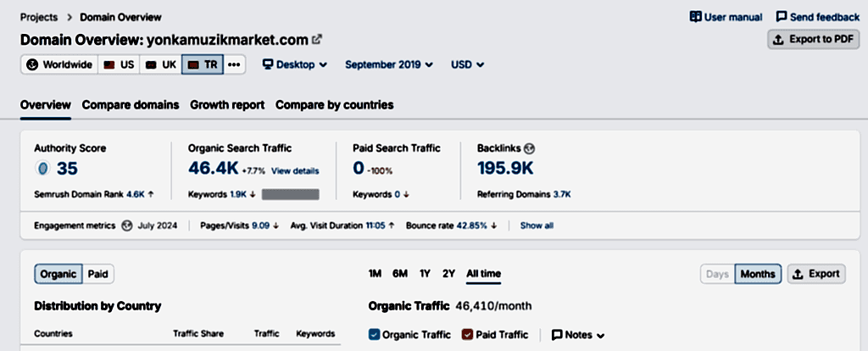Open the Compare by countries tab
Screen dimensions: 868x351
334,104
